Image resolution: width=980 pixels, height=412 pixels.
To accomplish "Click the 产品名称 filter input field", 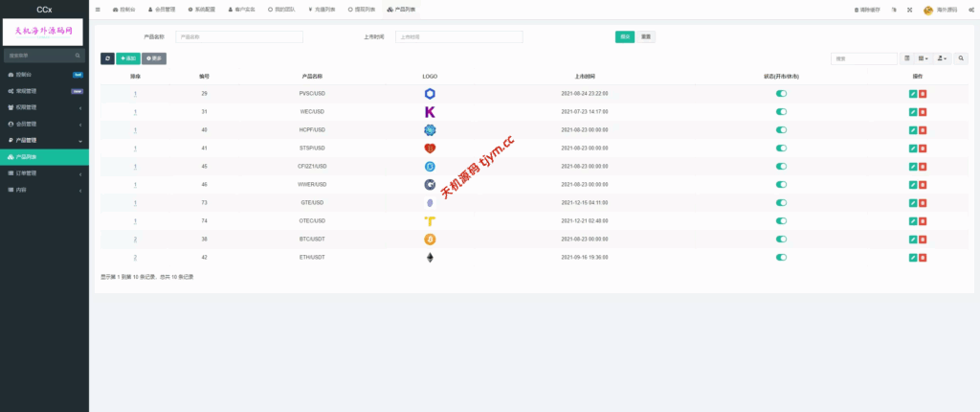I will tap(239, 36).
